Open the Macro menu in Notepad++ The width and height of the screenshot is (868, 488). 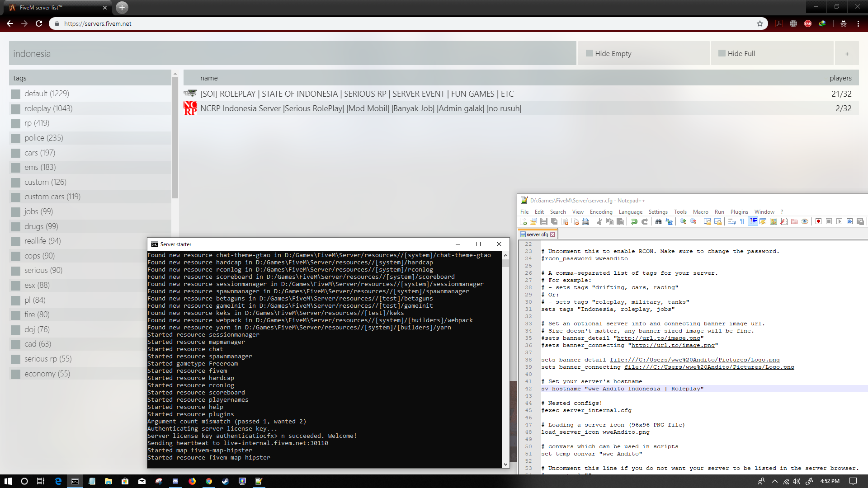[700, 211]
